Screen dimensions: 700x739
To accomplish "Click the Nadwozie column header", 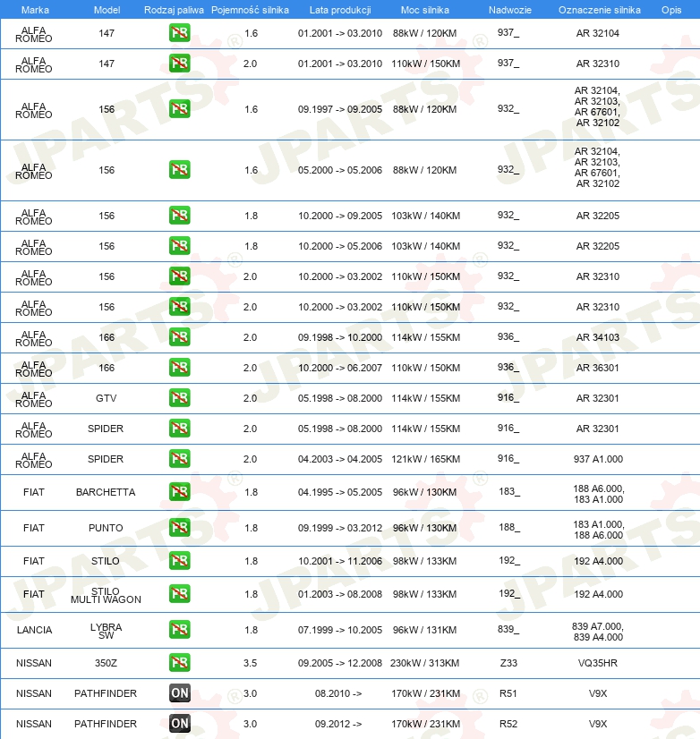I will [x=510, y=10].
